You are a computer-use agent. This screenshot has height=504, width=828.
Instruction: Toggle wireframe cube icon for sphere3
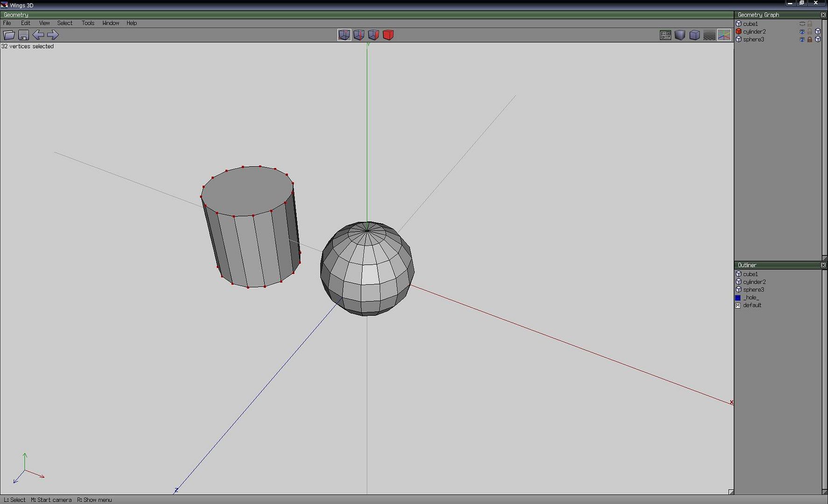(818, 40)
